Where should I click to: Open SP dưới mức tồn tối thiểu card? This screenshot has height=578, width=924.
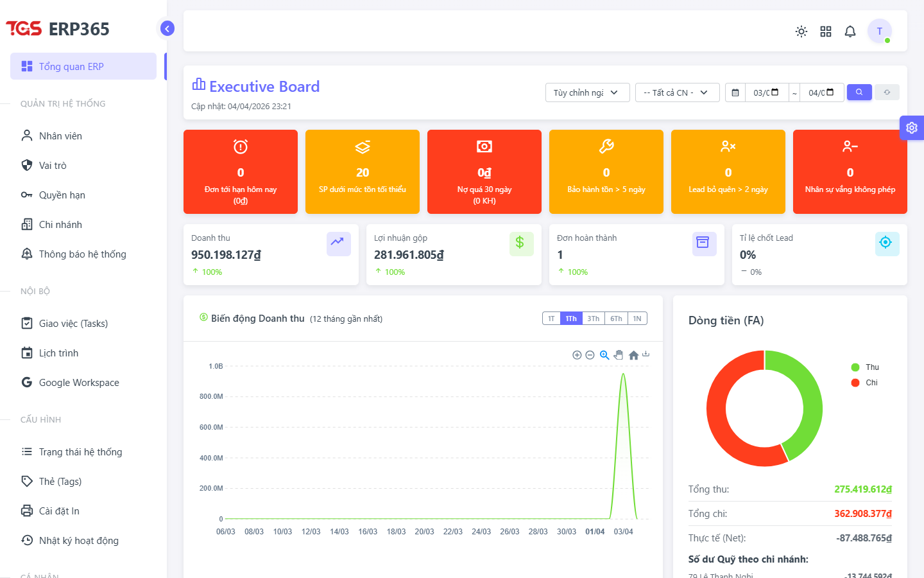(363, 171)
